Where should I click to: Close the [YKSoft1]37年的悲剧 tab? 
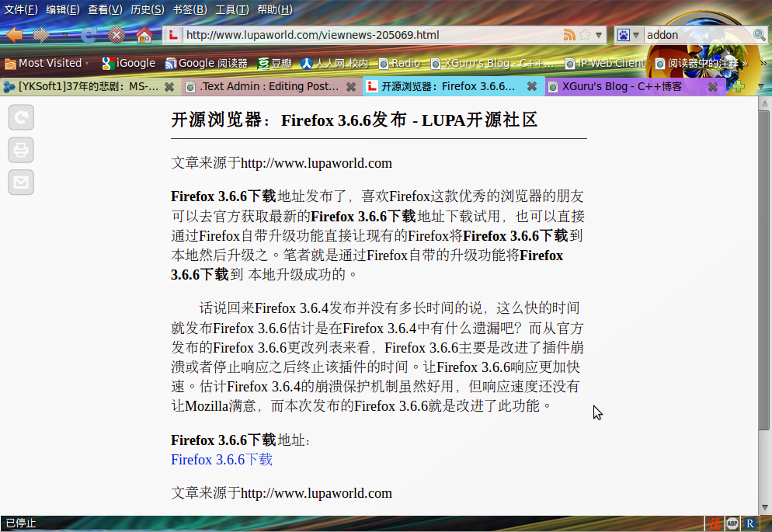[x=169, y=87]
